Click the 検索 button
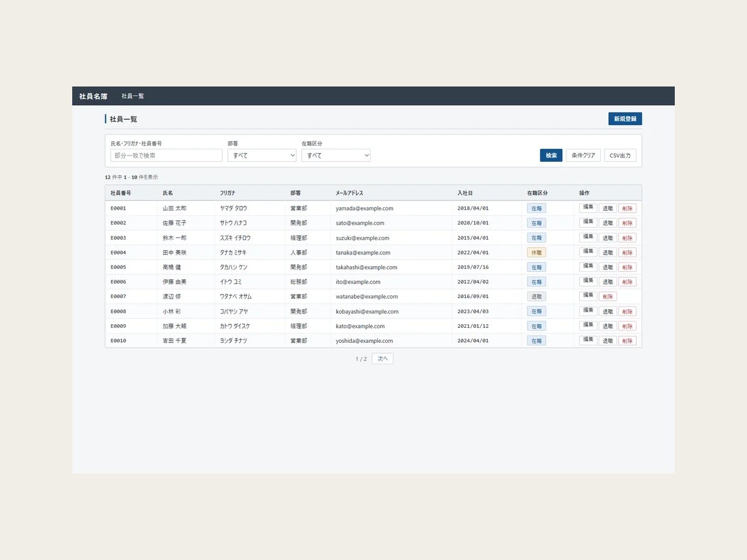The image size is (747, 560). (552, 156)
